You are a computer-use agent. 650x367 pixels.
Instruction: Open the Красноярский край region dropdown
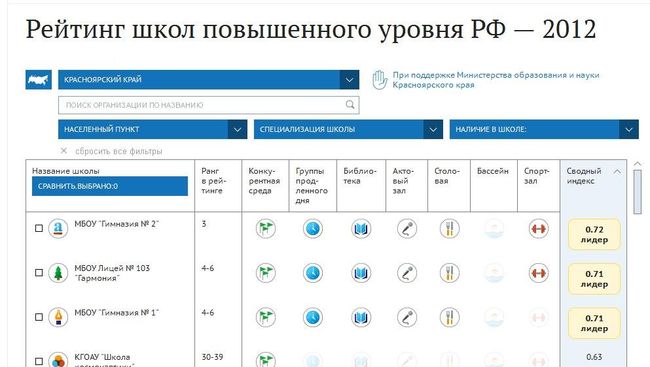coord(209,80)
